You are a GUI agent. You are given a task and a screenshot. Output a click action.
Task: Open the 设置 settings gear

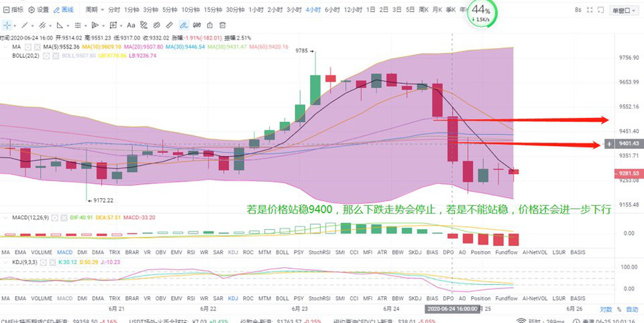(x=39, y=10)
